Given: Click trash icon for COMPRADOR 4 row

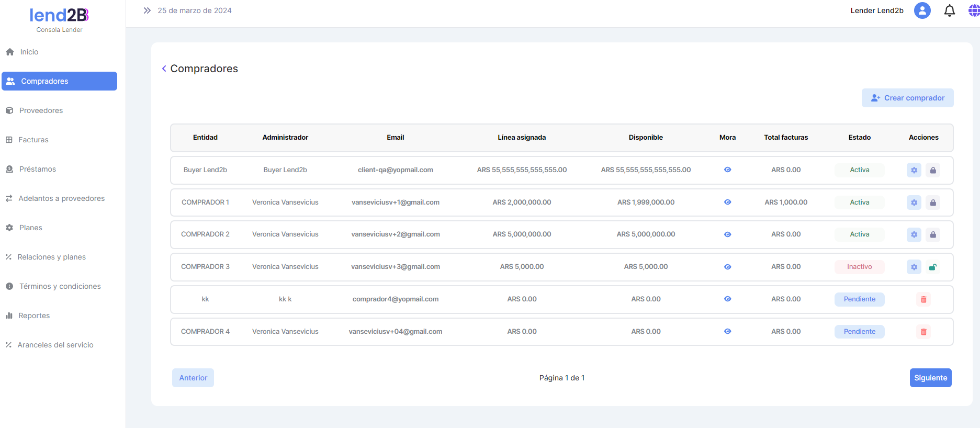Looking at the screenshot, I should point(923,332).
